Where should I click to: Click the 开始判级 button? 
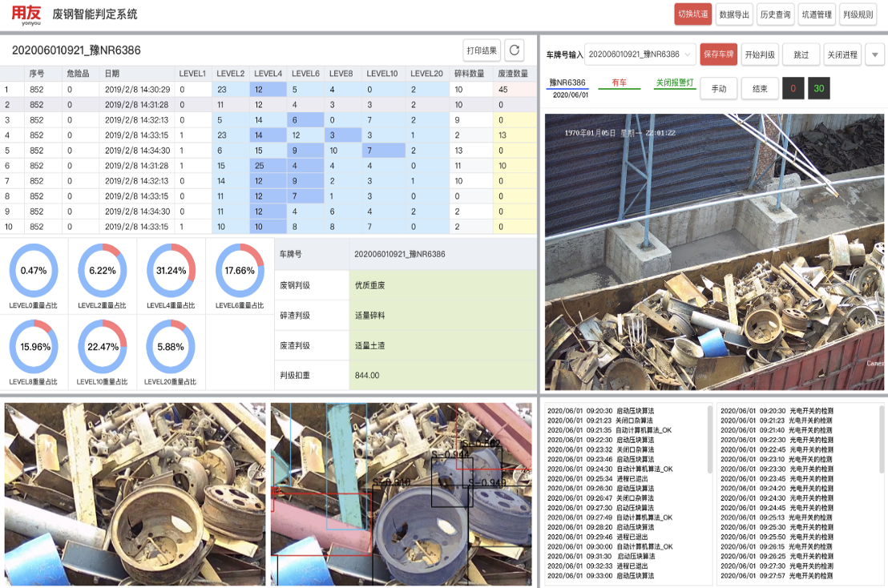click(x=759, y=54)
